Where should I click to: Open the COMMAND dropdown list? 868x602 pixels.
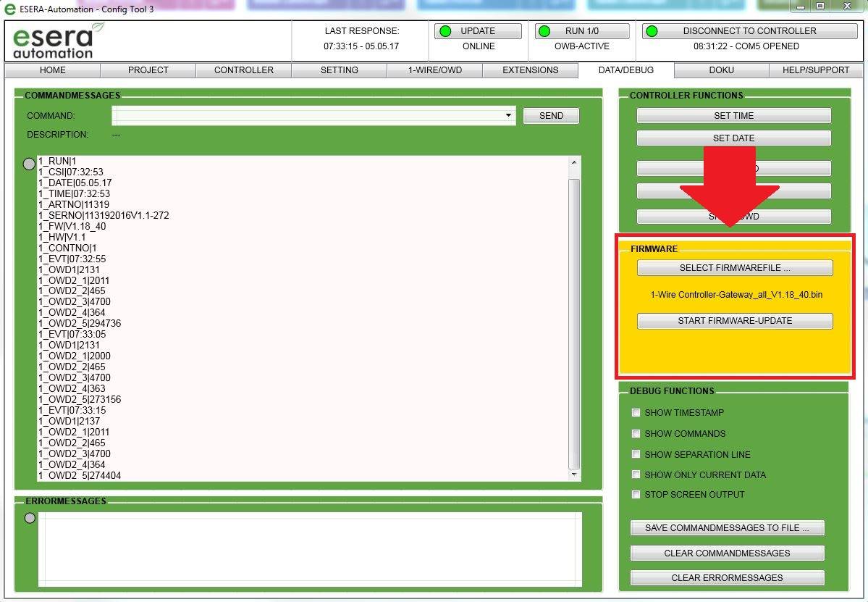point(509,115)
